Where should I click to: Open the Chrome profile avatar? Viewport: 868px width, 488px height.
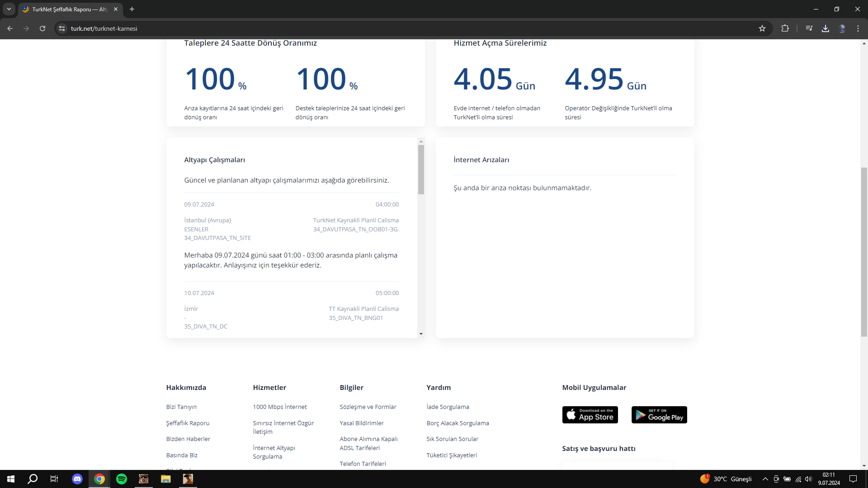click(842, 28)
